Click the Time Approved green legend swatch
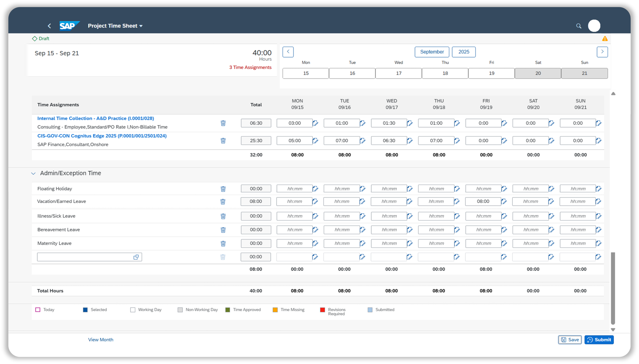 (x=227, y=310)
